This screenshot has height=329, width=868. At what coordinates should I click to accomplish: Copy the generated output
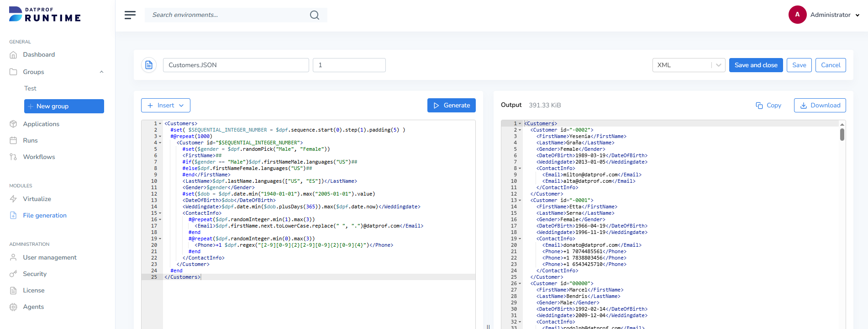(768, 105)
